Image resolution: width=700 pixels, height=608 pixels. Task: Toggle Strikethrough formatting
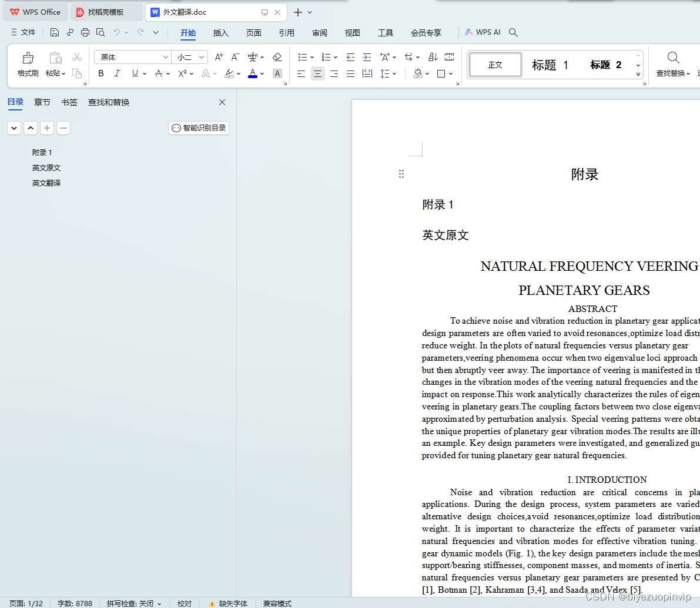coord(159,73)
